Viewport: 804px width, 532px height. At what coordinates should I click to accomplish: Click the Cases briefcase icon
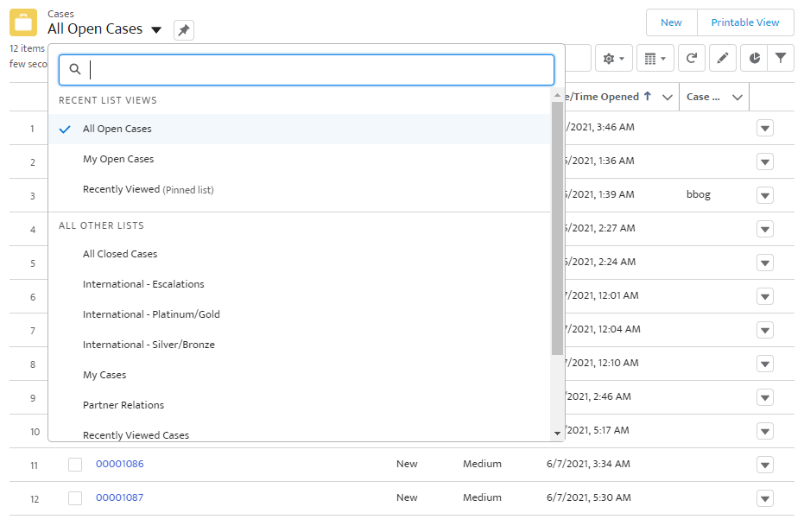click(x=23, y=22)
